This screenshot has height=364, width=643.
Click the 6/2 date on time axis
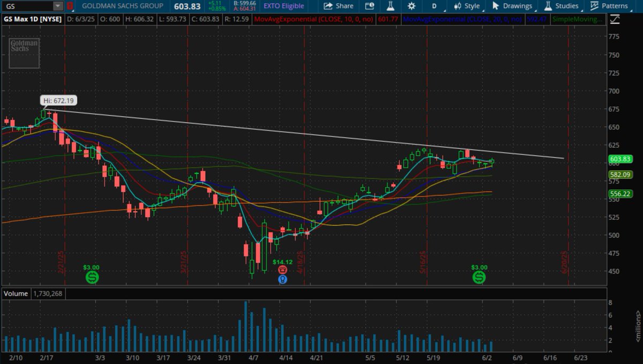click(x=487, y=358)
